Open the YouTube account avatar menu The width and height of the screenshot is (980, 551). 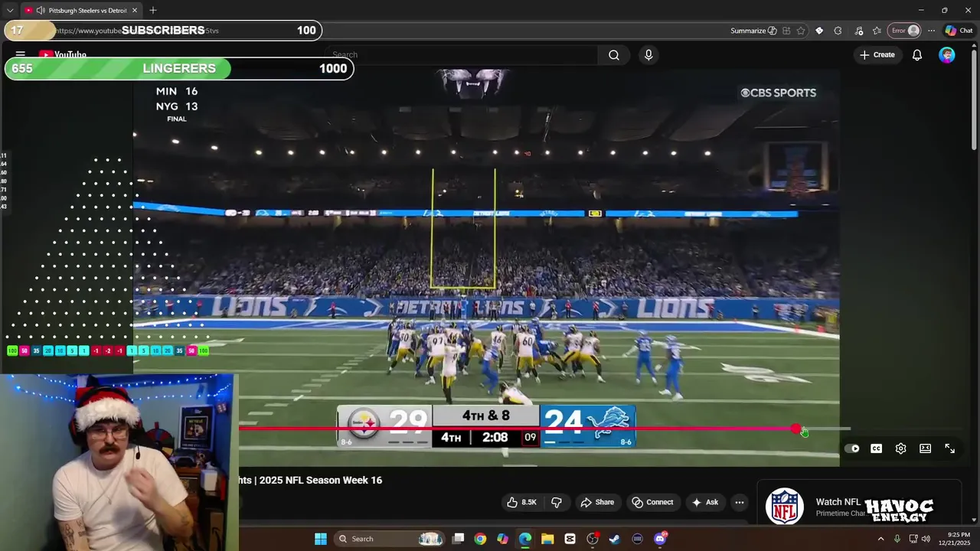pos(947,55)
